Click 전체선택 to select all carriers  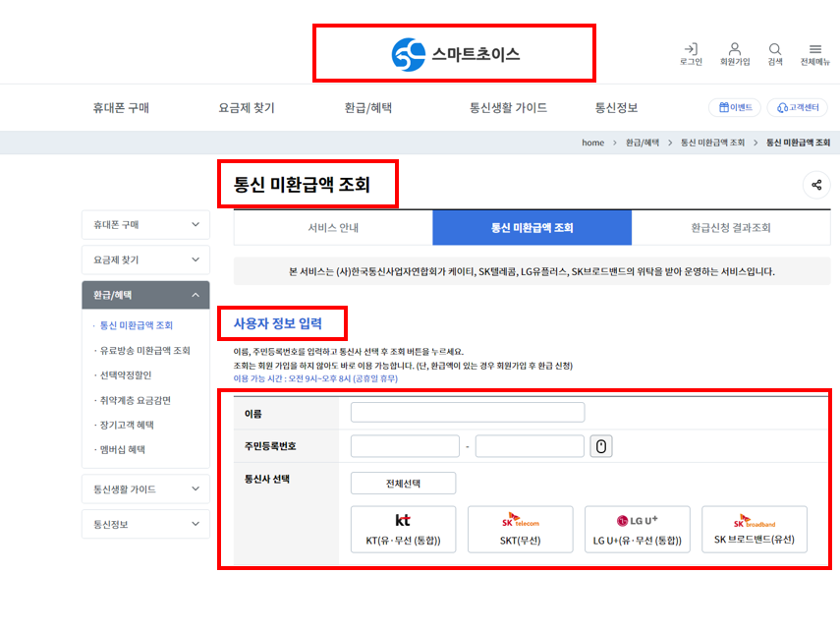pyautogui.click(x=403, y=483)
